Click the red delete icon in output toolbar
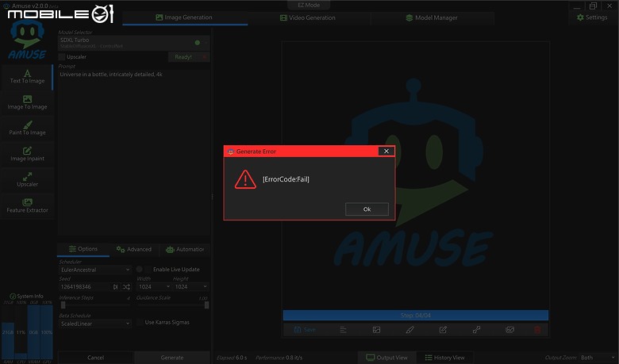The image size is (619, 364). (x=537, y=330)
